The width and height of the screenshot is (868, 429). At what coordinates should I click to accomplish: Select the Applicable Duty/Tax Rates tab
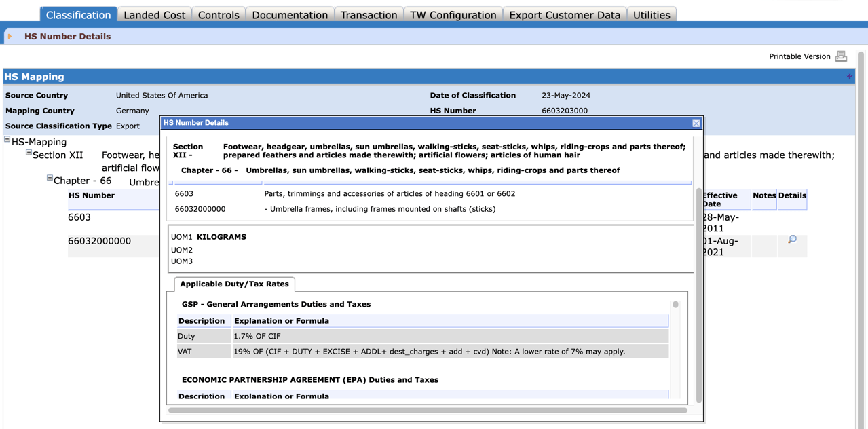pyautogui.click(x=234, y=284)
